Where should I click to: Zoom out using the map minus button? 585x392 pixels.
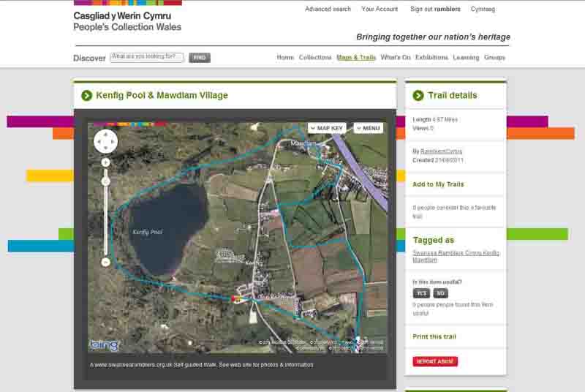[106, 262]
